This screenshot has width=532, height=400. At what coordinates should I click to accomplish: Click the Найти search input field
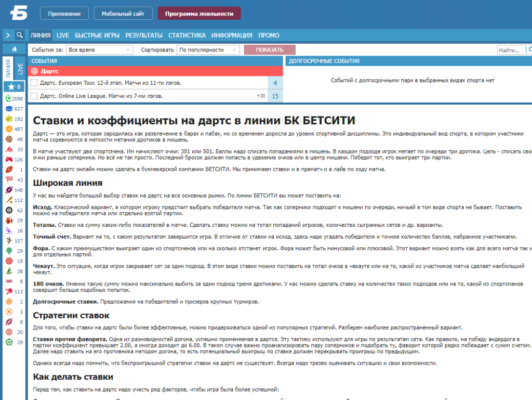click(511, 50)
